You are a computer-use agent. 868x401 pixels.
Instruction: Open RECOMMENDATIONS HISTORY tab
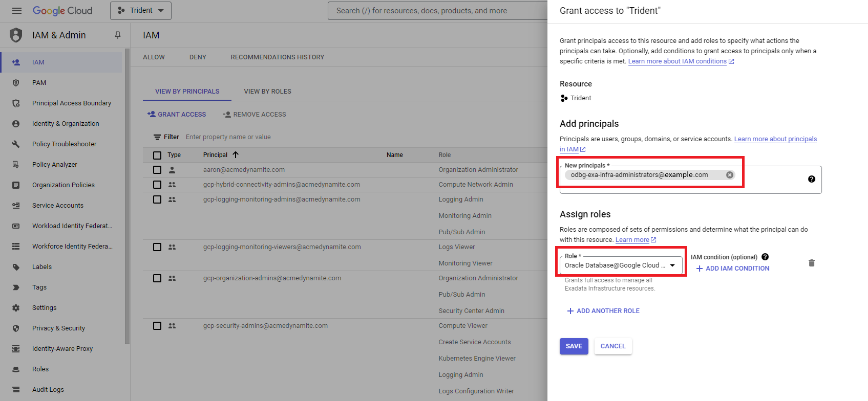[x=277, y=57]
